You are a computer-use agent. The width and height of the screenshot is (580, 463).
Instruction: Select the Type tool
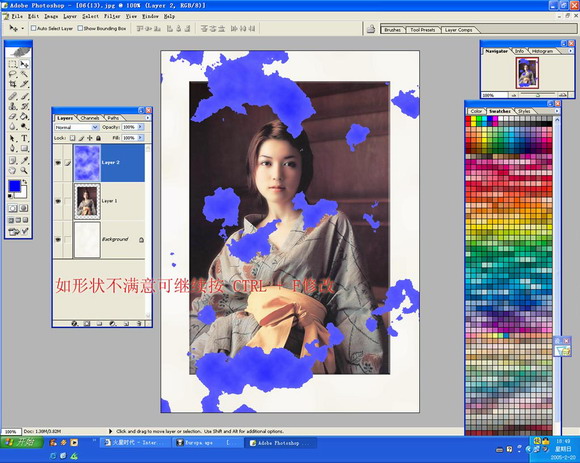click(24, 138)
